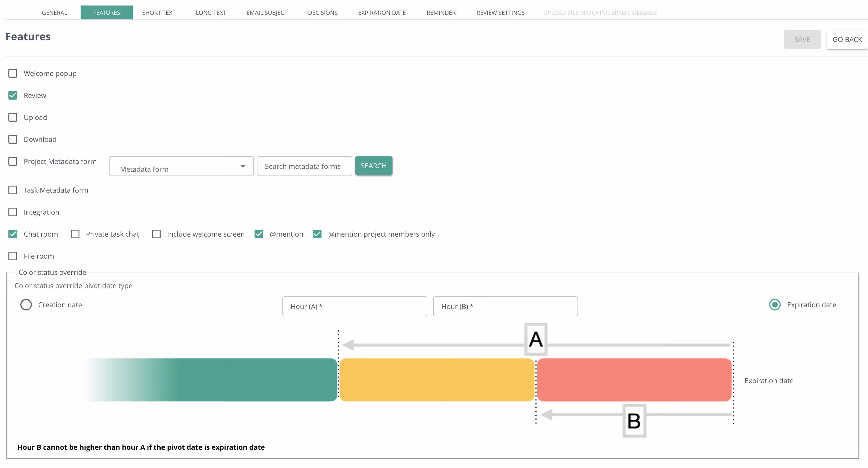Enable the File room checkbox
868x468 pixels.
pyautogui.click(x=13, y=256)
